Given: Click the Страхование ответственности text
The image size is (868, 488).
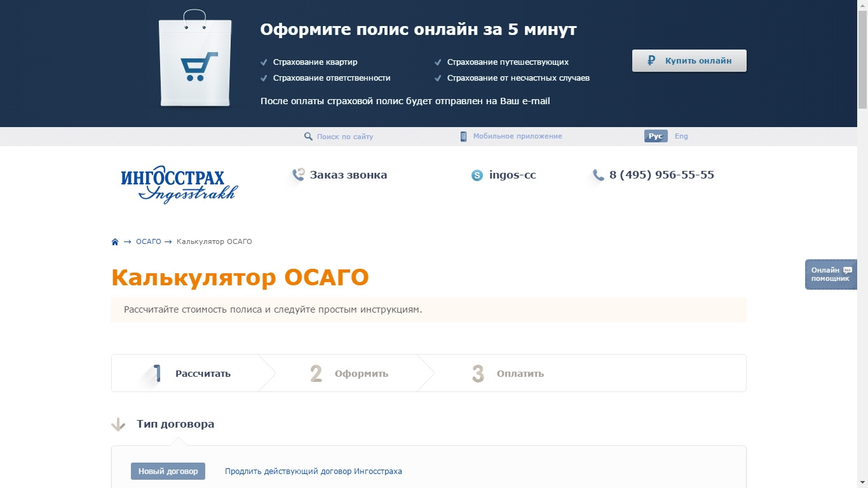Looking at the screenshot, I should [x=332, y=78].
